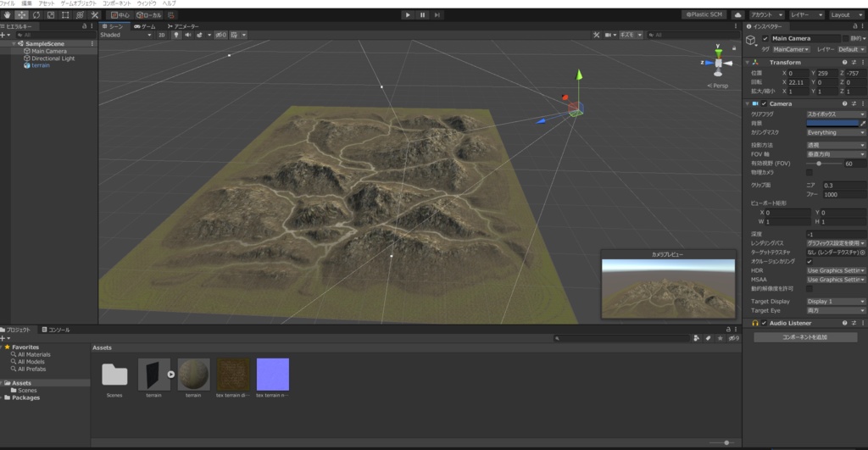Select Directional Light in Hierarchy

pos(53,58)
